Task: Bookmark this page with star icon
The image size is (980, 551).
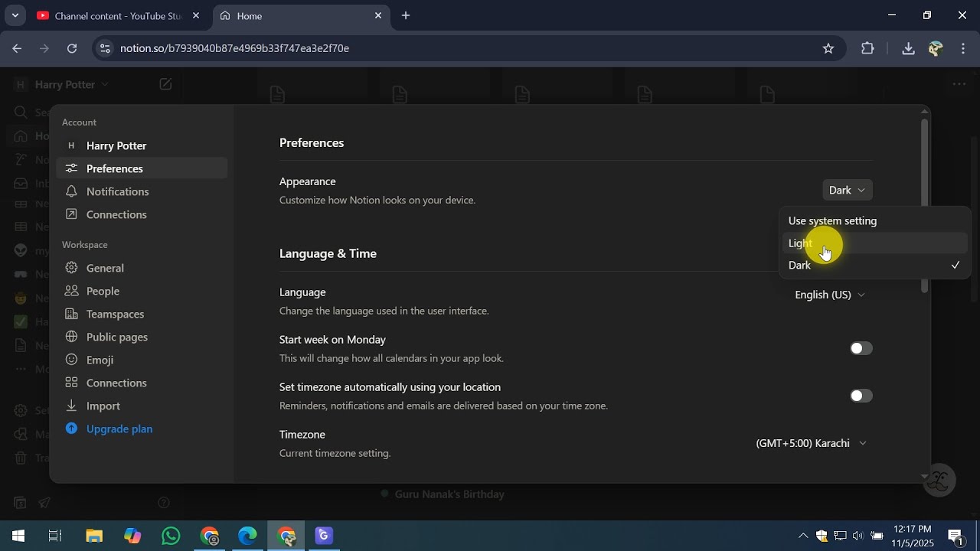Action: coord(828,48)
